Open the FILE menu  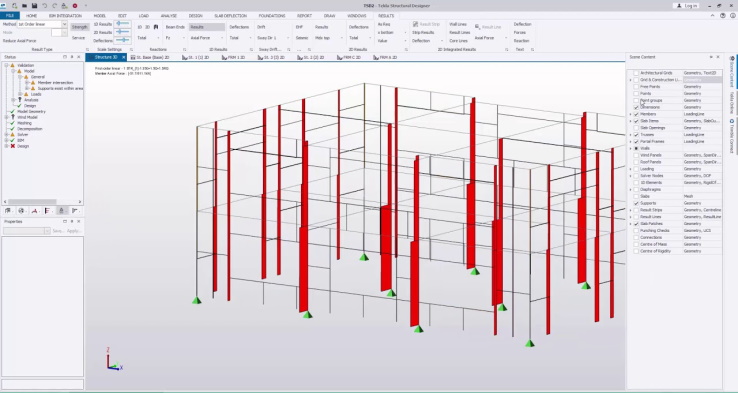coord(10,16)
